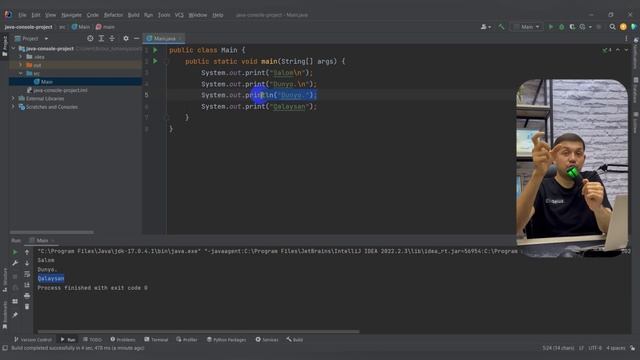Expand the out folder
The height and width of the screenshot is (360, 640).
tap(20, 65)
